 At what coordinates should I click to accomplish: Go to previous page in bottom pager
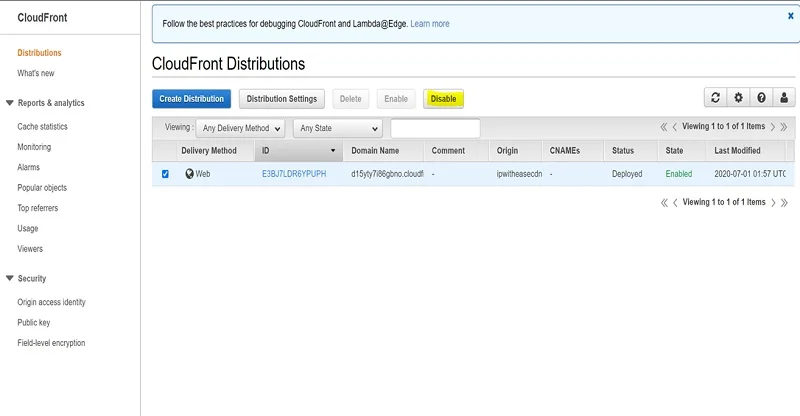[675, 203]
